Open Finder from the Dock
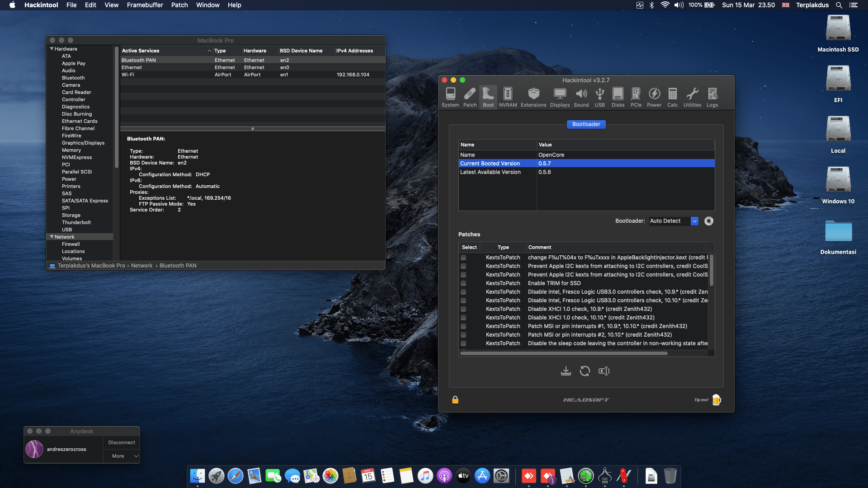This screenshot has width=868, height=488. (x=198, y=476)
